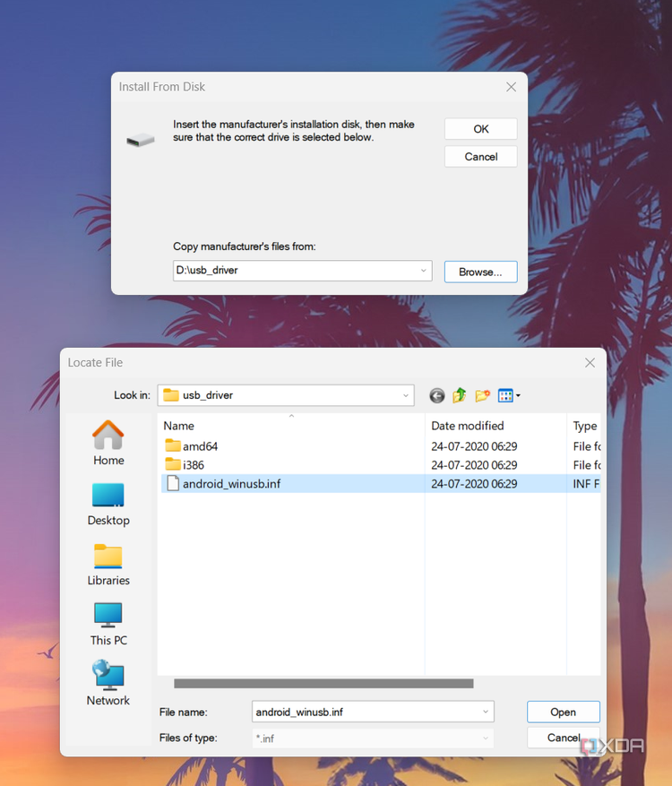Expand the File name dropdown arrow
Viewport: 672px width, 786px height.
point(485,712)
